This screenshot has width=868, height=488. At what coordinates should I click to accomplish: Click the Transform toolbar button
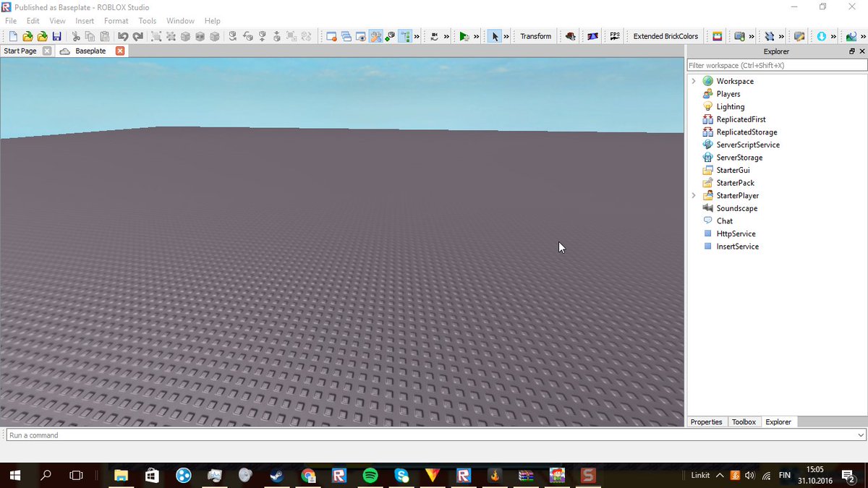pyautogui.click(x=536, y=36)
